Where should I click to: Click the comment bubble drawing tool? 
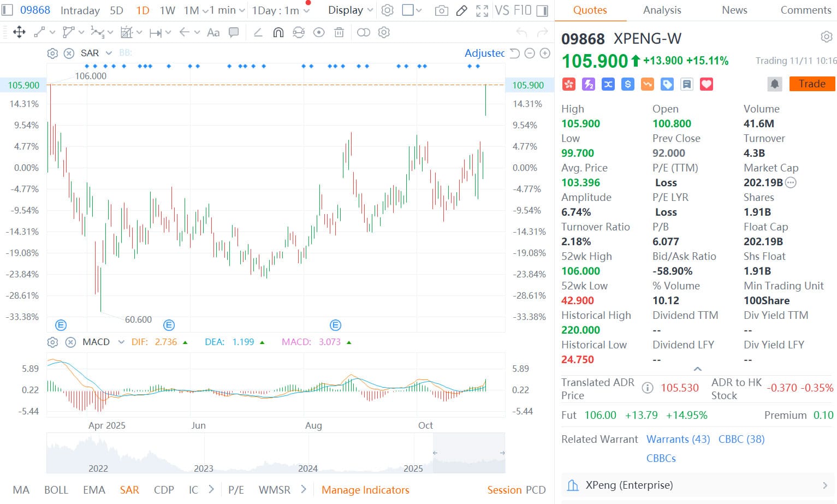pos(234,33)
